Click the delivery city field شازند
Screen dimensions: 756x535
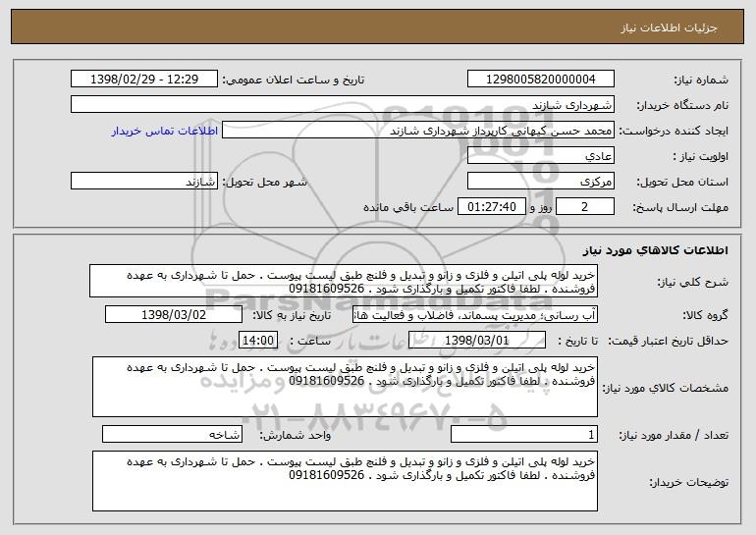click(144, 182)
